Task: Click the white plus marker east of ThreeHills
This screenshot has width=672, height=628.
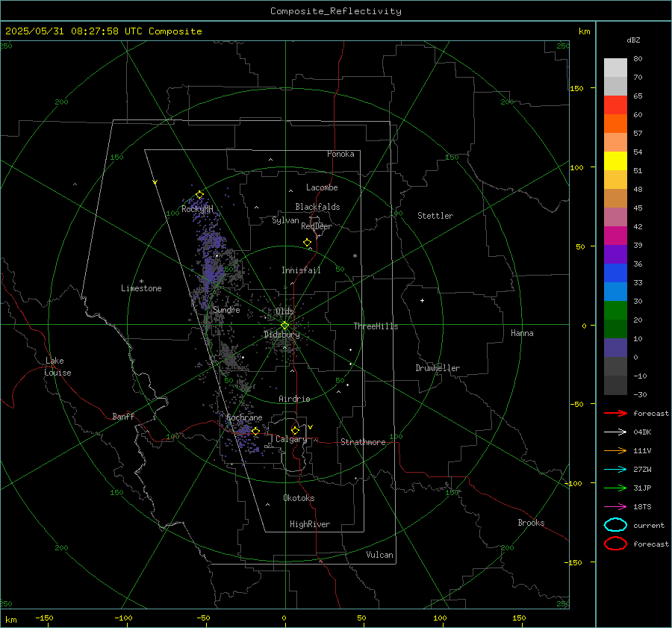Action: coord(422,300)
